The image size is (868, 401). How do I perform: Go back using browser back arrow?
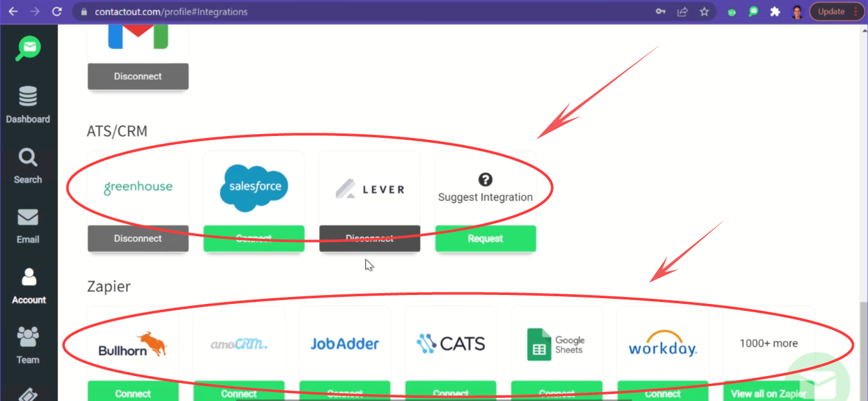pyautogui.click(x=13, y=11)
